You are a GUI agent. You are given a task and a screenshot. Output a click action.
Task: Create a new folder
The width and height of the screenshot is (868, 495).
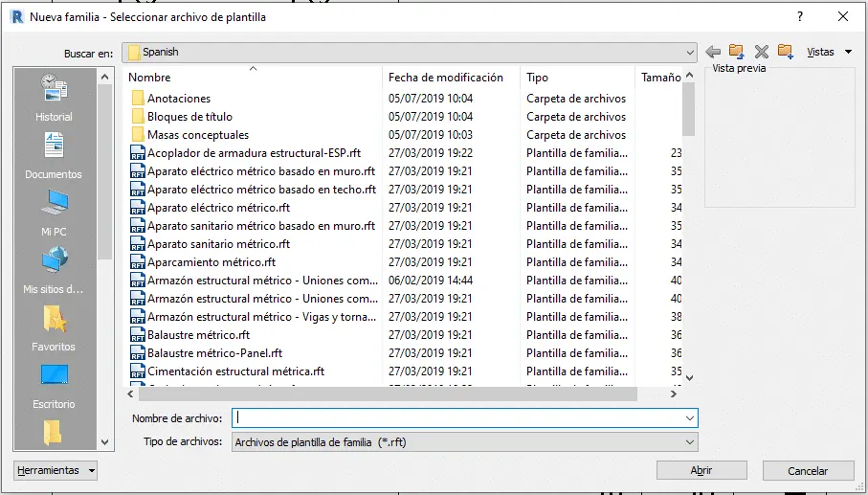point(786,52)
